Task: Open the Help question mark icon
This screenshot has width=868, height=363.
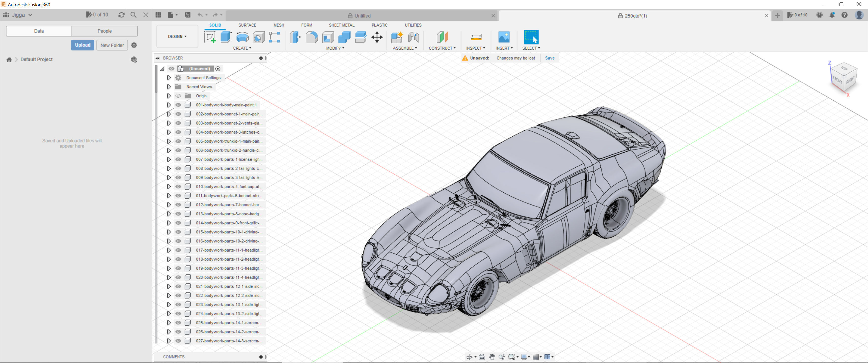Action: pos(845,15)
